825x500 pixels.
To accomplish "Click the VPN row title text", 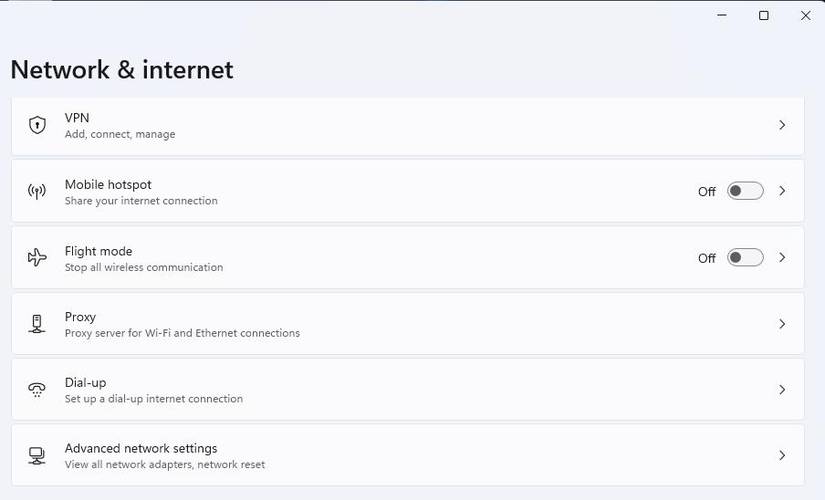I will (77, 118).
